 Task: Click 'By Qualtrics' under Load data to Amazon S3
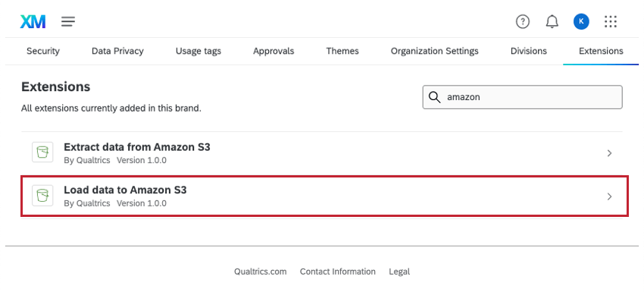(87, 203)
